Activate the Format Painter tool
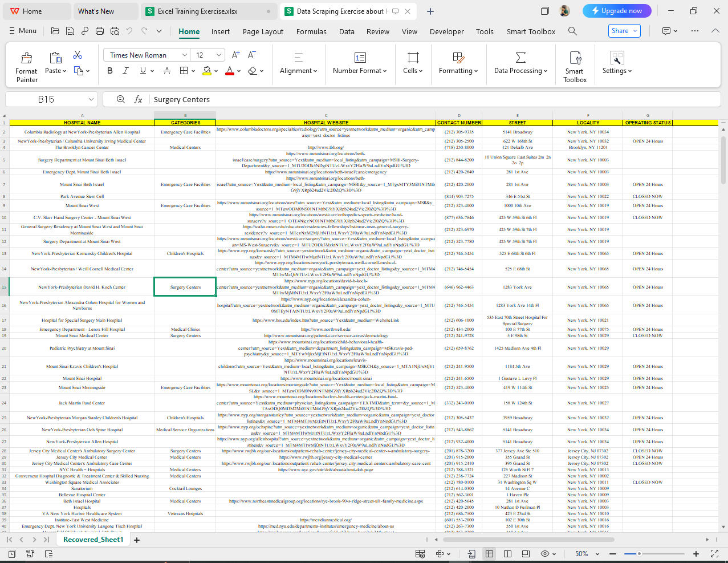The height and width of the screenshot is (563, 728). coord(26,67)
